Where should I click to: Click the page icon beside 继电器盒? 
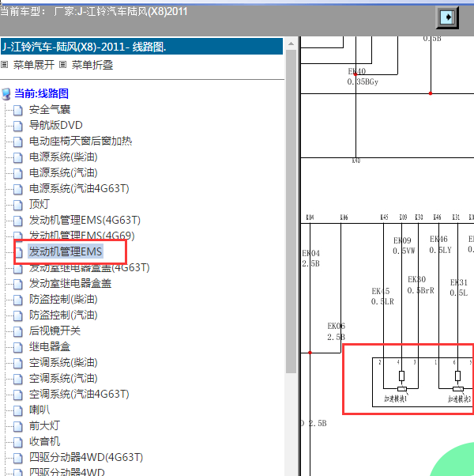point(18,347)
